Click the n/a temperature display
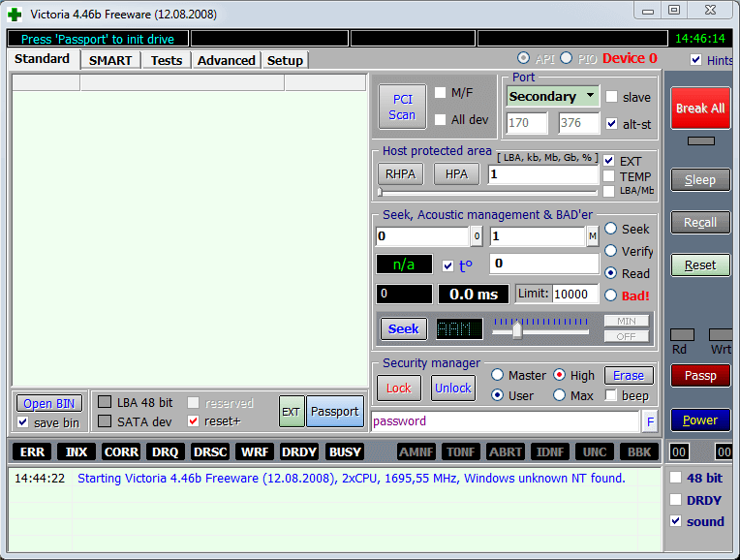The width and height of the screenshot is (740, 560). click(404, 264)
